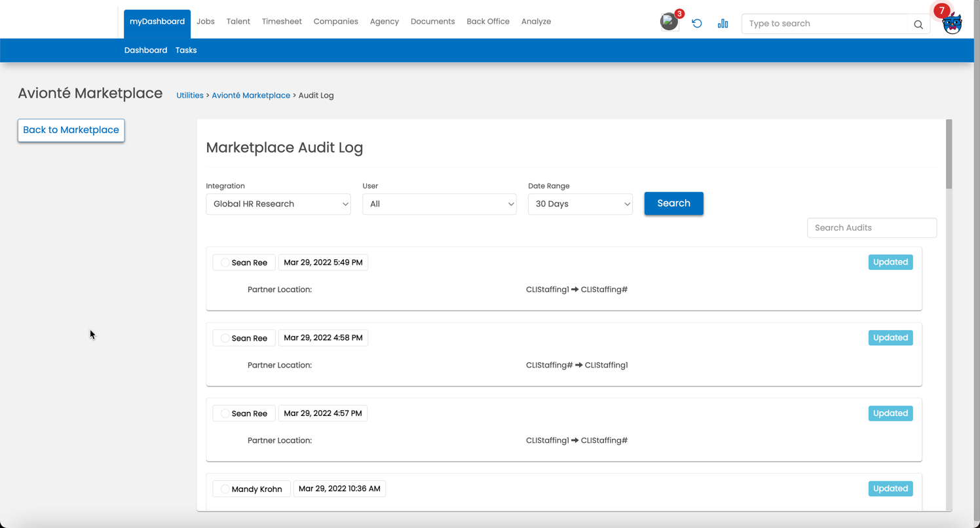This screenshot has height=528, width=980.
Task: Open the Agency menu
Action: coord(385,22)
